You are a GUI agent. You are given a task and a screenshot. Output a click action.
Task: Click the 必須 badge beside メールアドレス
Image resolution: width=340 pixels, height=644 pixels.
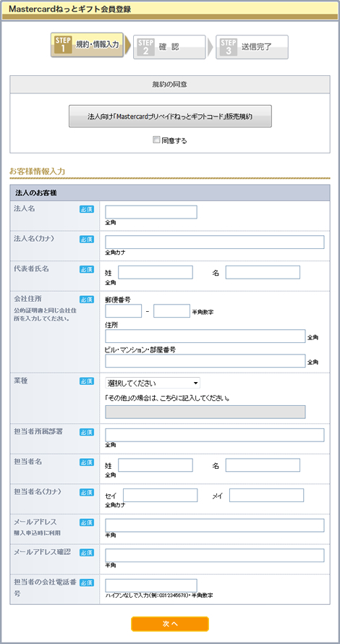tap(87, 522)
